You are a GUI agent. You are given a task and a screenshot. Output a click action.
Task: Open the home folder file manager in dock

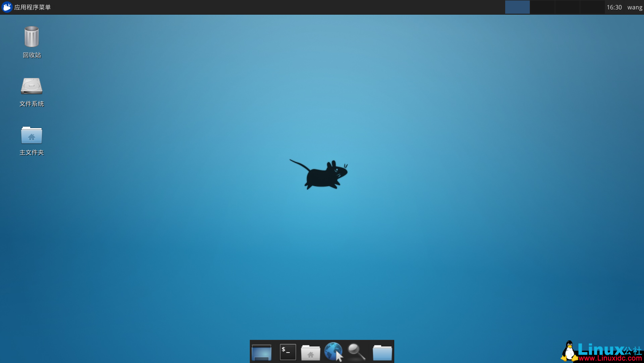pyautogui.click(x=311, y=353)
